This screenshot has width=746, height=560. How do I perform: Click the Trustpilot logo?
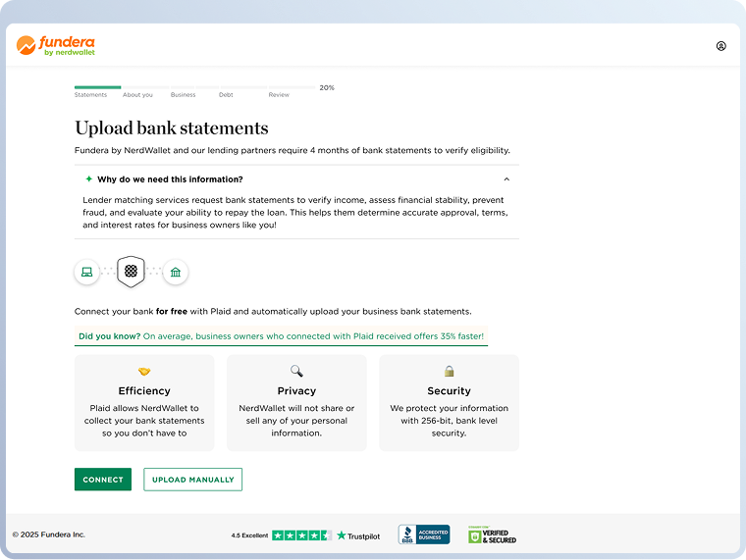[358, 535]
